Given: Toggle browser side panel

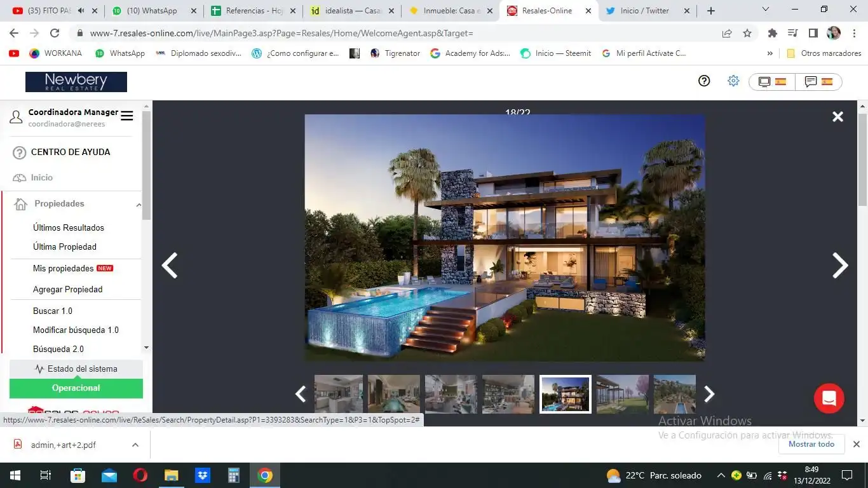Looking at the screenshot, I should click(813, 33).
